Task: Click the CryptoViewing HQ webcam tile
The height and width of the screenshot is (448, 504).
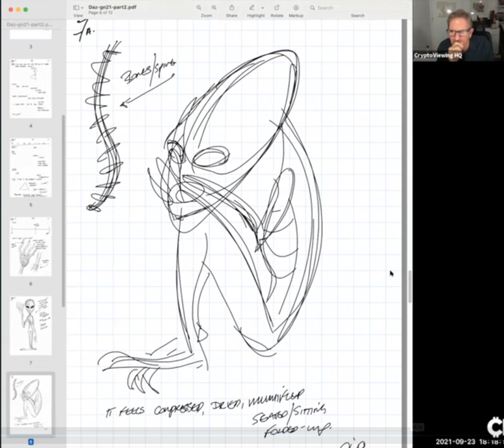Action: point(458,30)
